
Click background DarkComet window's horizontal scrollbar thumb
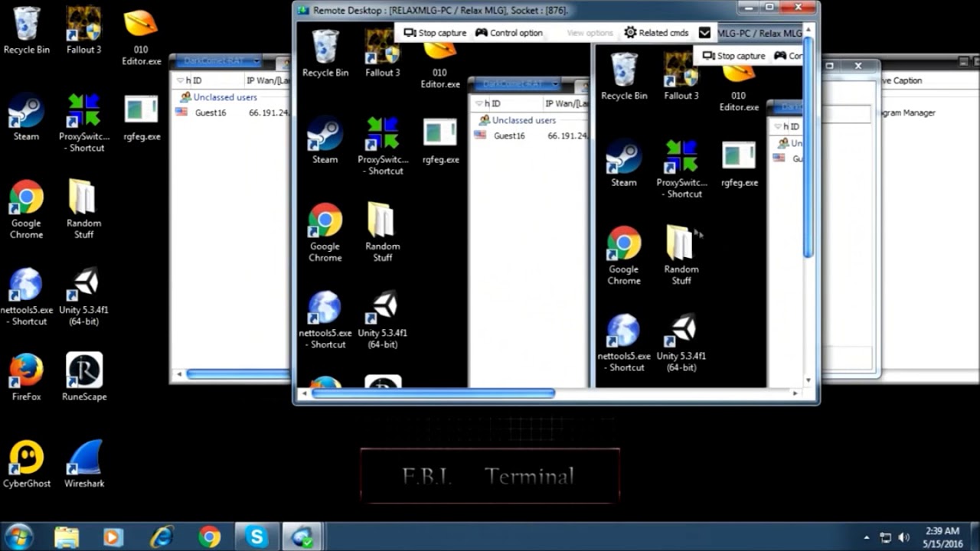click(x=238, y=374)
